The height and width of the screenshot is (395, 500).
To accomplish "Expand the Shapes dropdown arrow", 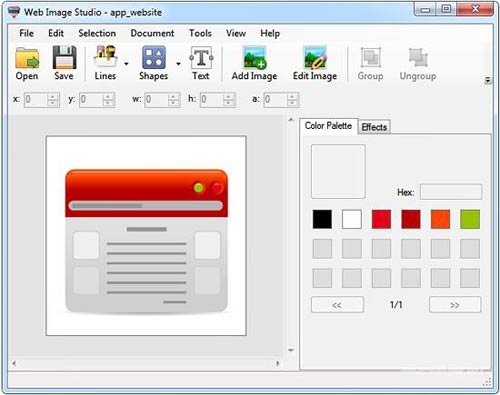I will coord(179,64).
